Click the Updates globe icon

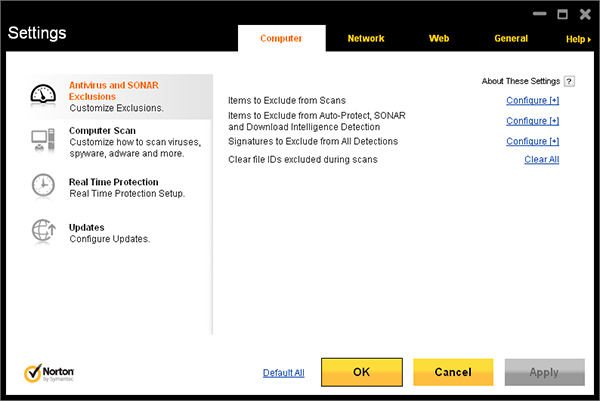(x=43, y=231)
